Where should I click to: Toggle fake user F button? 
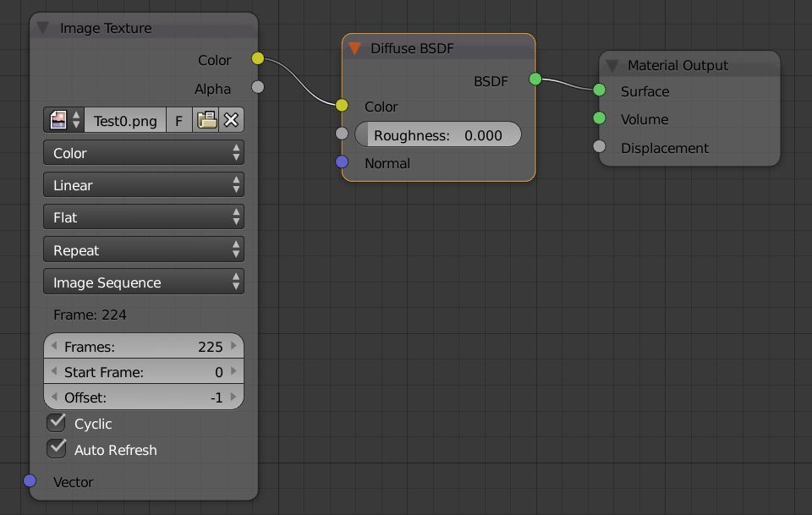179,121
